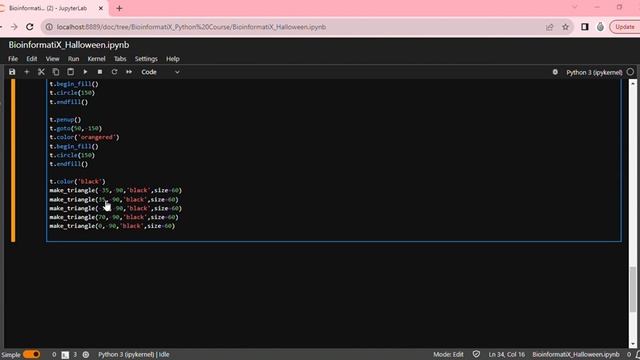This screenshot has height=360, width=640.
Task: Restart the kernel with circular arrow icon
Action: pyautogui.click(x=114, y=72)
